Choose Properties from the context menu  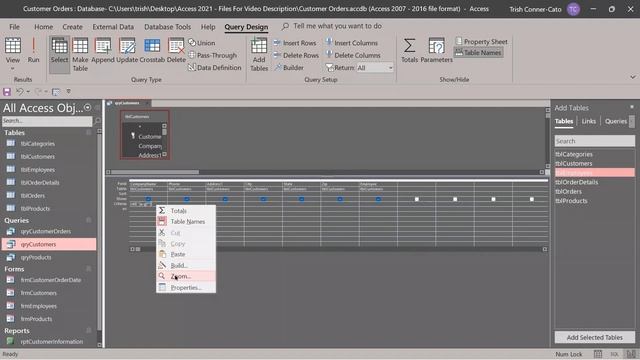(186, 287)
